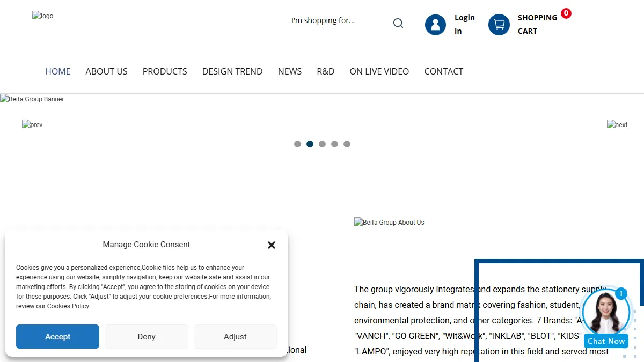This screenshot has width=644, height=362.
Task: Open the NEWS menu item
Action: click(290, 71)
